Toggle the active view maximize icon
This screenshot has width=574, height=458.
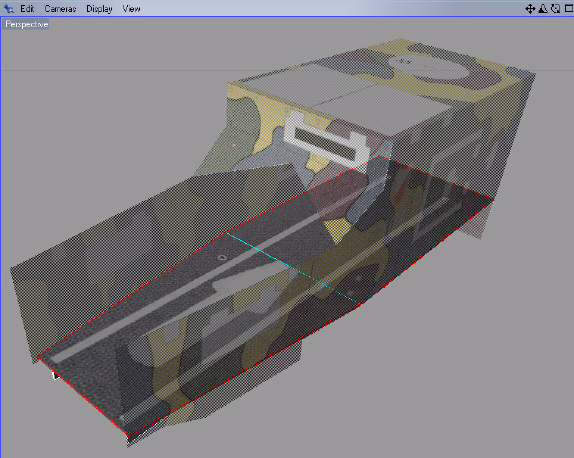click(x=569, y=8)
